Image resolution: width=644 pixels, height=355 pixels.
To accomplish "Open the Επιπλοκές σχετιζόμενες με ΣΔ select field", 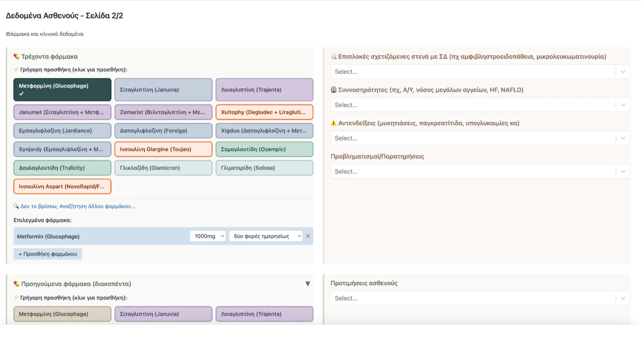I will 480,72.
